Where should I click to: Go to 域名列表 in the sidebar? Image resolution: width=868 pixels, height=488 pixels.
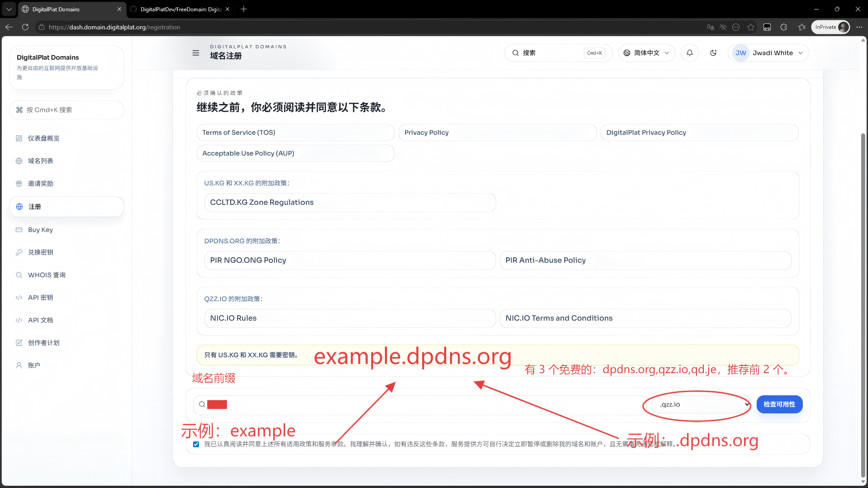41,161
